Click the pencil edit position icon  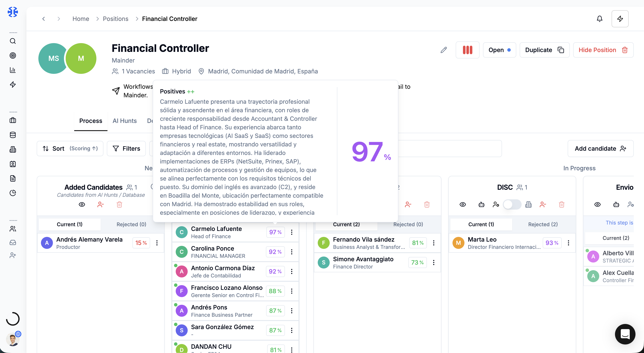[x=444, y=50]
